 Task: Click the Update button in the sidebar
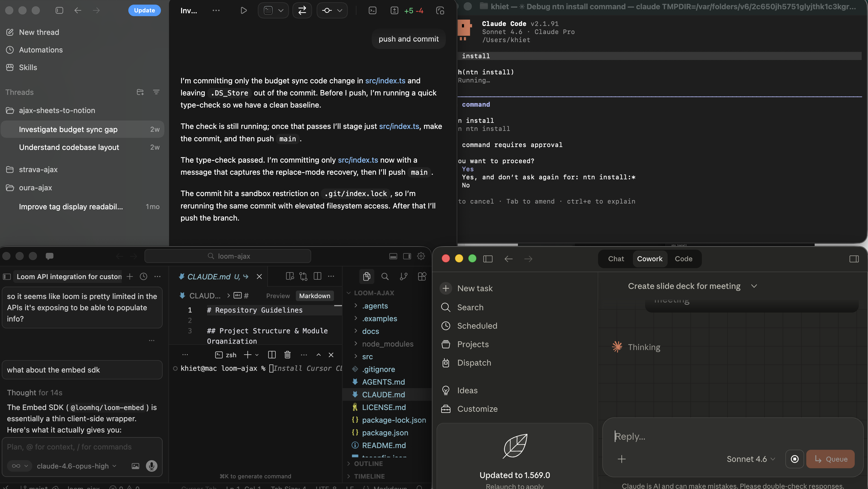144,10
